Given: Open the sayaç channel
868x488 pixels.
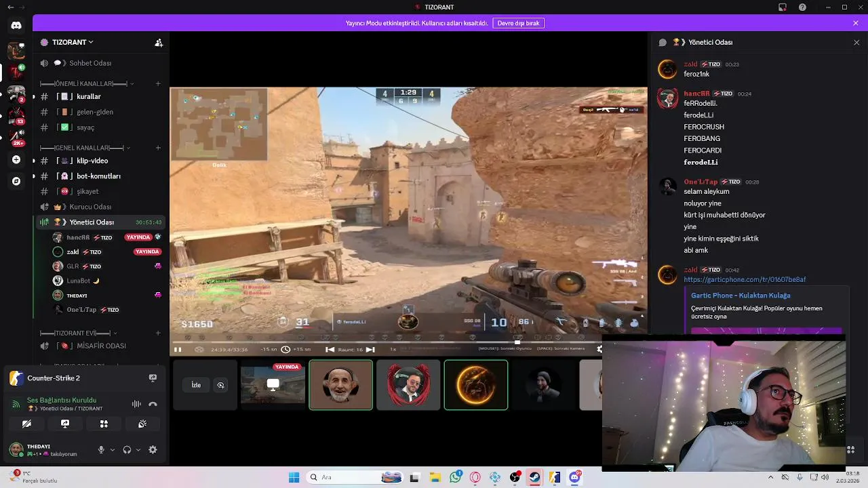Looking at the screenshot, I should [x=101, y=127].
